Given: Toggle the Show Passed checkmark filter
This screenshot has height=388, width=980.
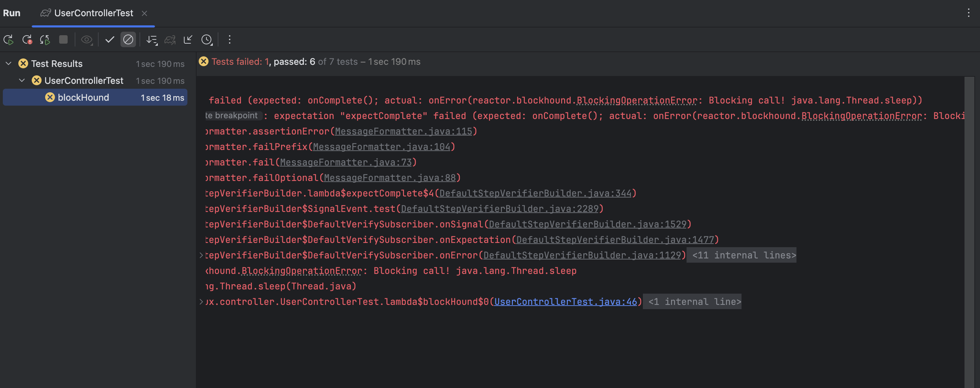Looking at the screenshot, I should pos(110,39).
